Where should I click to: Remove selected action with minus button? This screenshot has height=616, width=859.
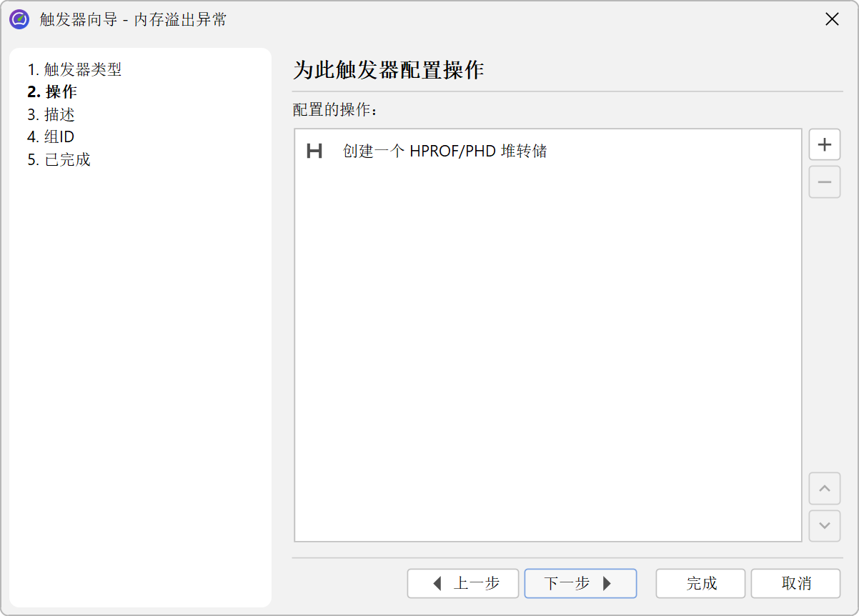824,182
